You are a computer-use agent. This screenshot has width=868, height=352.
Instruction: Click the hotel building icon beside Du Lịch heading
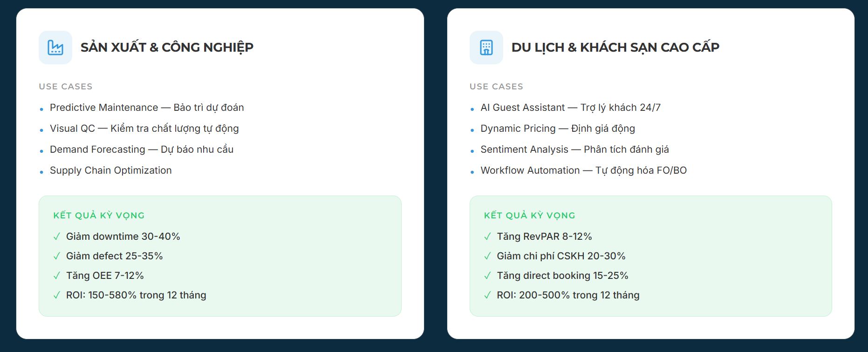point(486,47)
